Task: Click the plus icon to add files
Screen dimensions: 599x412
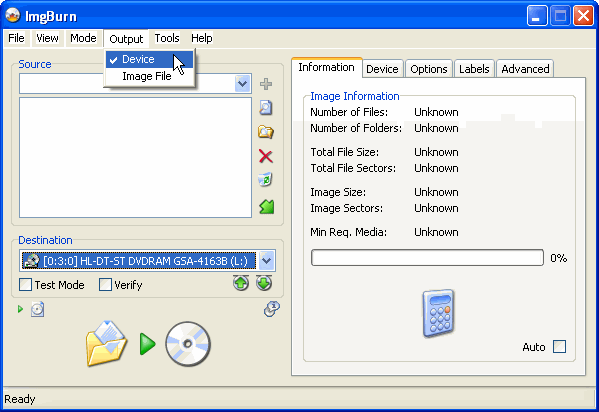Action: pos(266,84)
